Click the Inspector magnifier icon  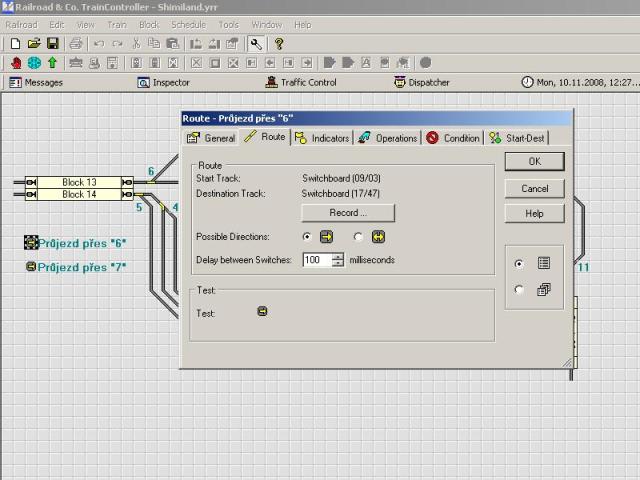tap(144, 83)
